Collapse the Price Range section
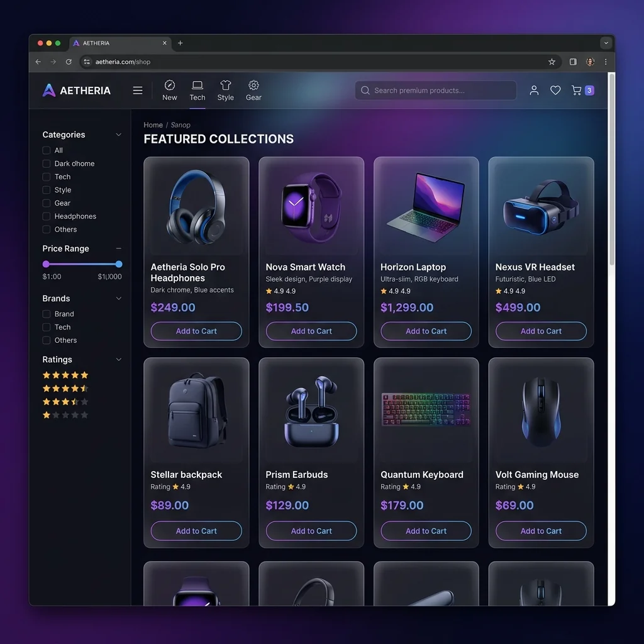This screenshot has height=644, width=644. (118, 248)
